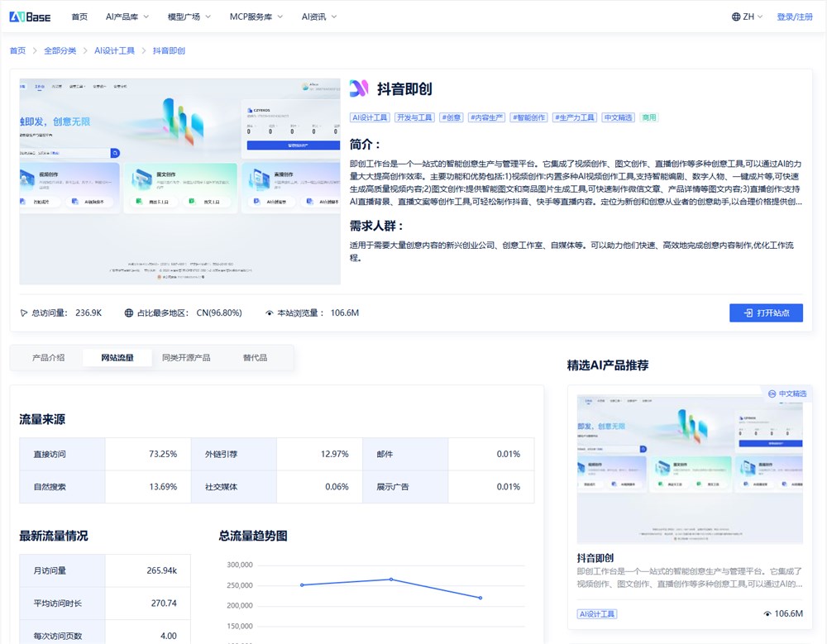Click the recommended card thumbnail image

click(690, 470)
